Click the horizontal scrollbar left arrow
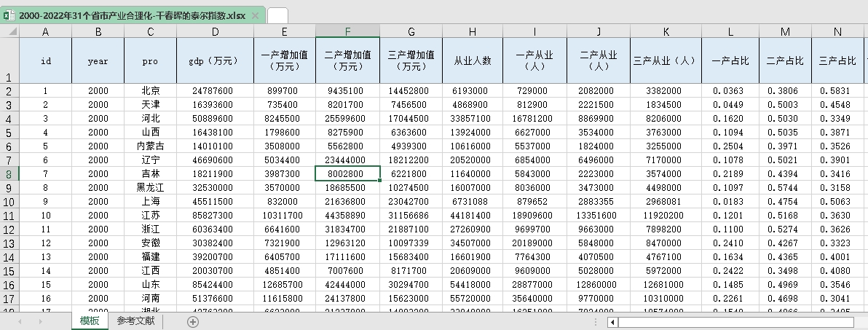The height and width of the screenshot is (330, 868). [613, 321]
